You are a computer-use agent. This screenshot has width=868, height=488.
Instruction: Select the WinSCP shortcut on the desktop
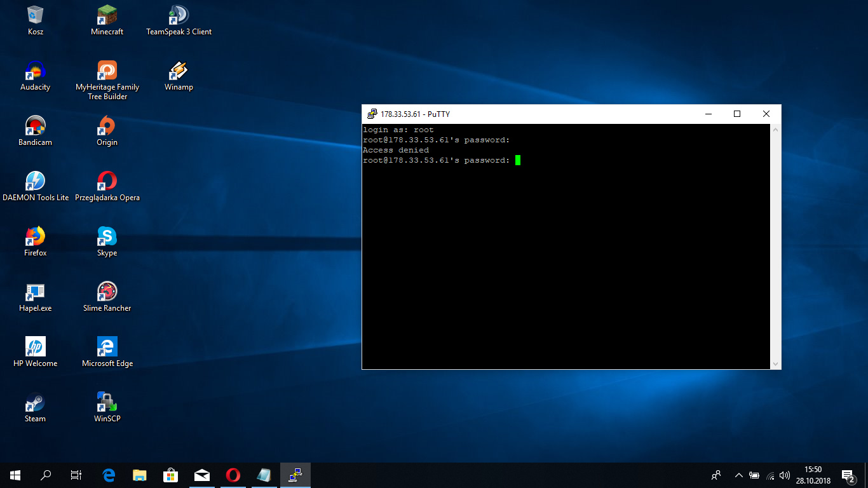107,403
